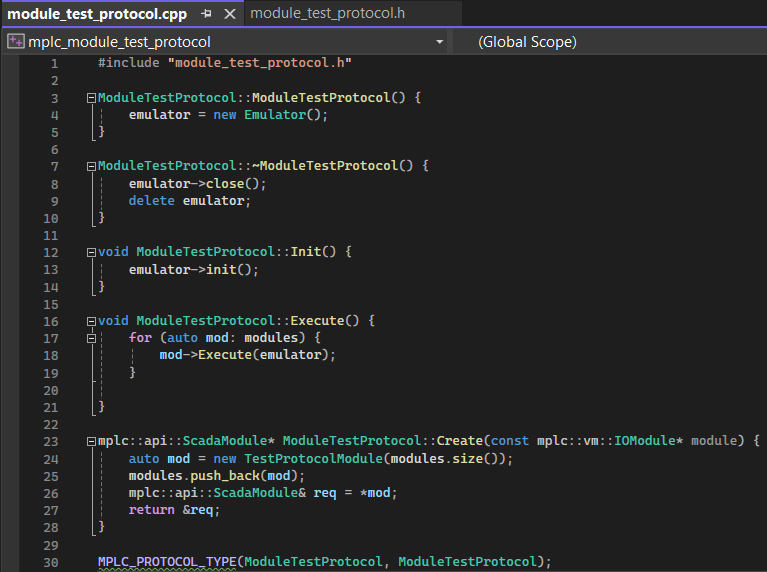The image size is (767, 572).
Task: Collapse the Init() function block
Action: click(x=91, y=252)
